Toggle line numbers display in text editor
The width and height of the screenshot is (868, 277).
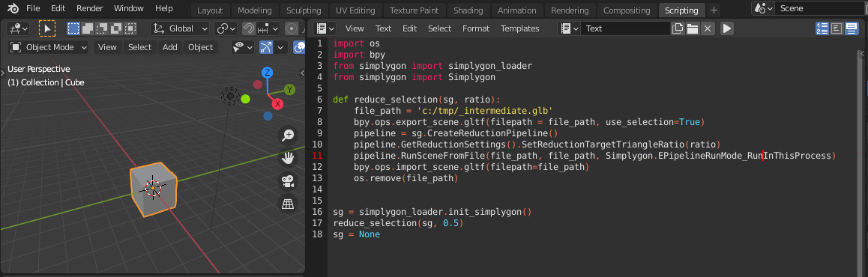click(x=822, y=28)
